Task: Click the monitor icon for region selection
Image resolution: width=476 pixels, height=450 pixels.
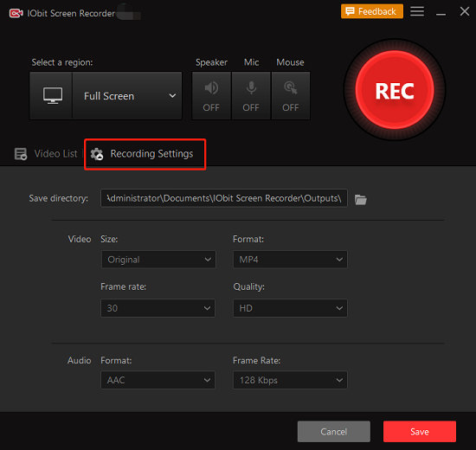Action: pos(53,96)
